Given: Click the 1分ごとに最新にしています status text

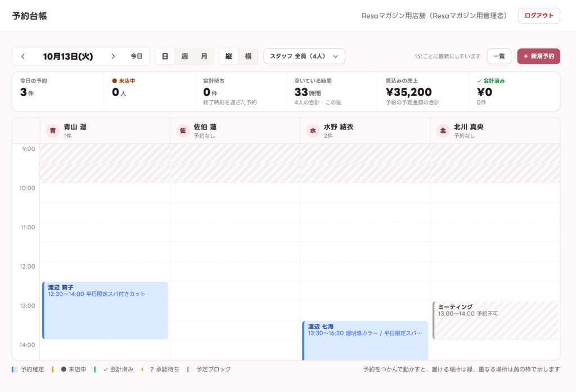Looking at the screenshot, I should [447, 56].
